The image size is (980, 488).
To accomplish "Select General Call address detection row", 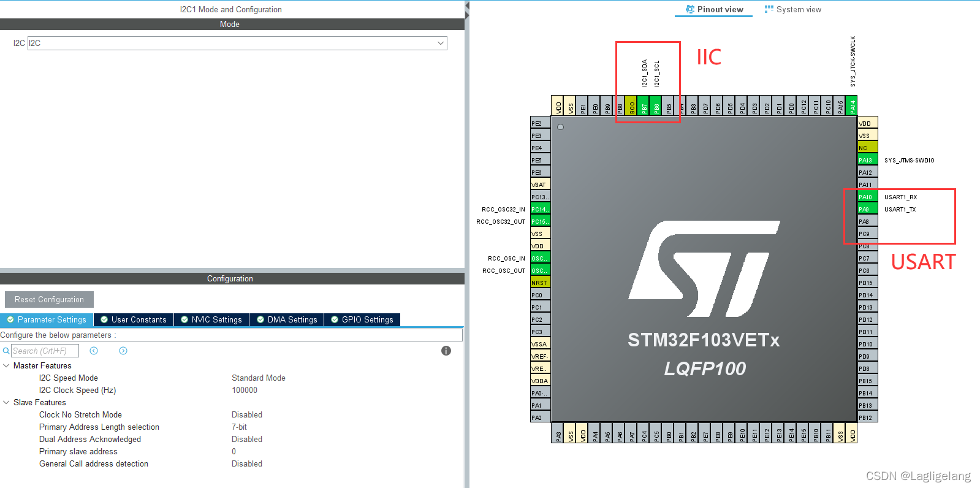I will pos(232,463).
